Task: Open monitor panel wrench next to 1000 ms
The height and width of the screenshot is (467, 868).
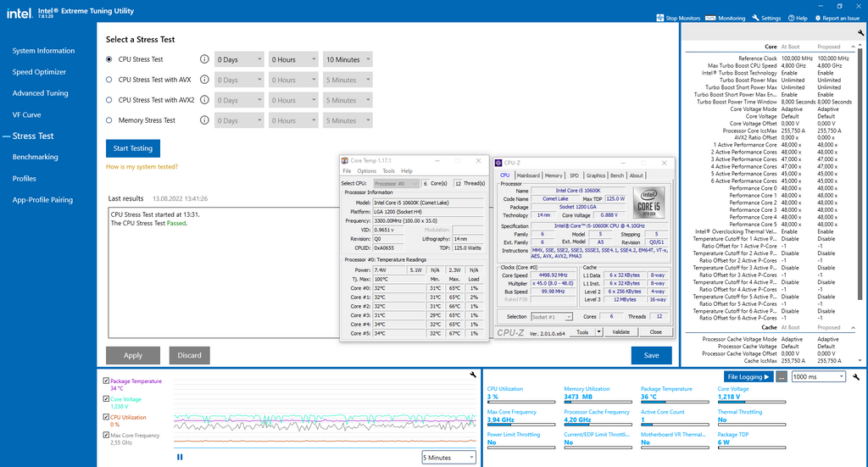Action: (856, 377)
